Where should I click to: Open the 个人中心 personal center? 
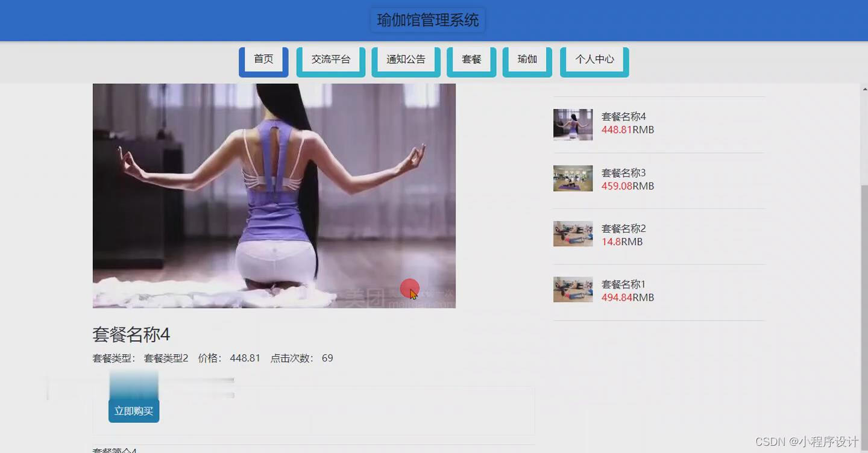(593, 58)
